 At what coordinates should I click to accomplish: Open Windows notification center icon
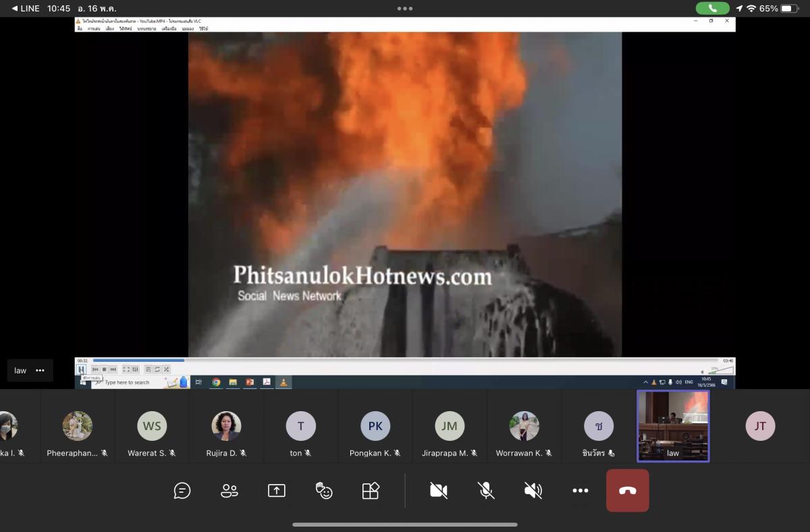(x=724, y=381)
